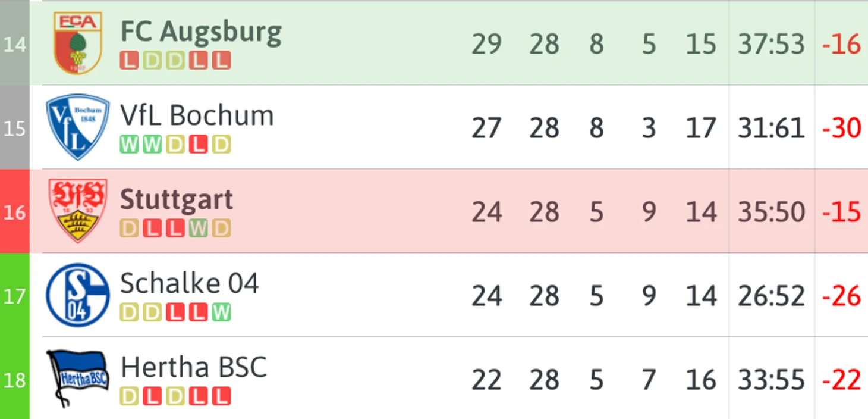Image resolution: width=868 pixels, height=419 pixels.
Task: Open the FC Augsburg team name
Action: 201,32
